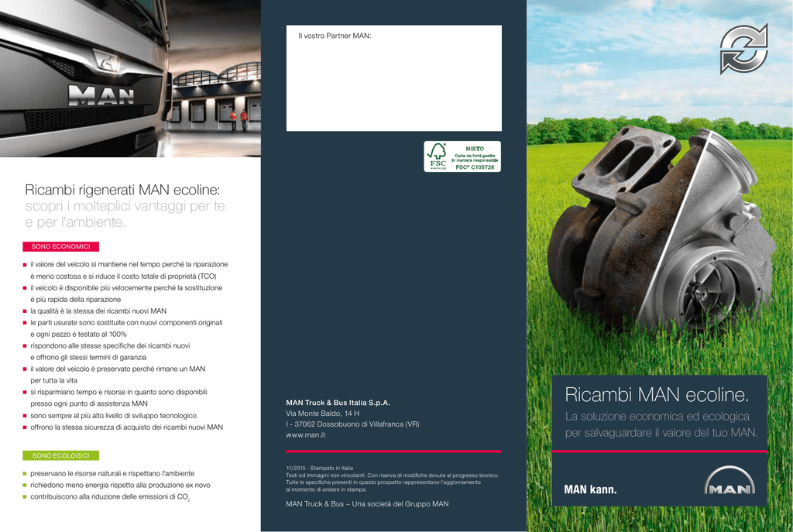This screenshot has height=532, width=793.
Task: Click the bullet 'il valore del veicolo è preservato'
Action: coord(118,375)
